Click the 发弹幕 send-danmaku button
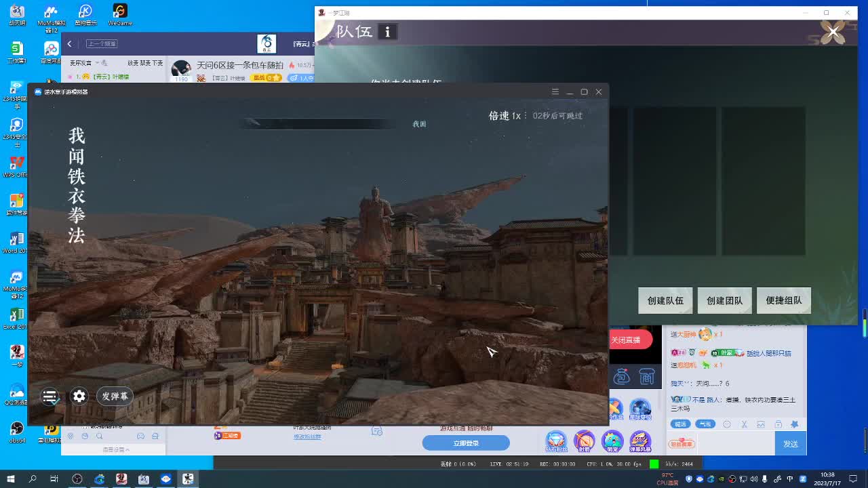The width and height of the screenshot is (868, 488). click(115, 396)
